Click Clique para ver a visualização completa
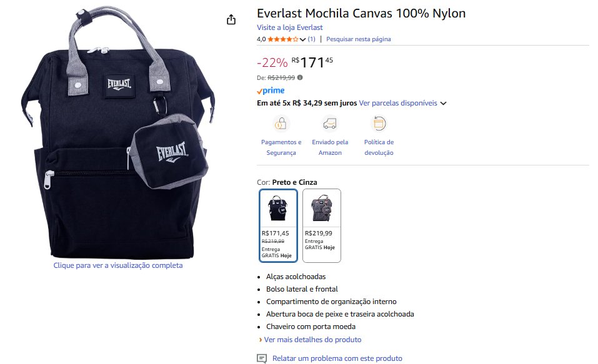The image size is (598, 364). click(x=118, y=265)
